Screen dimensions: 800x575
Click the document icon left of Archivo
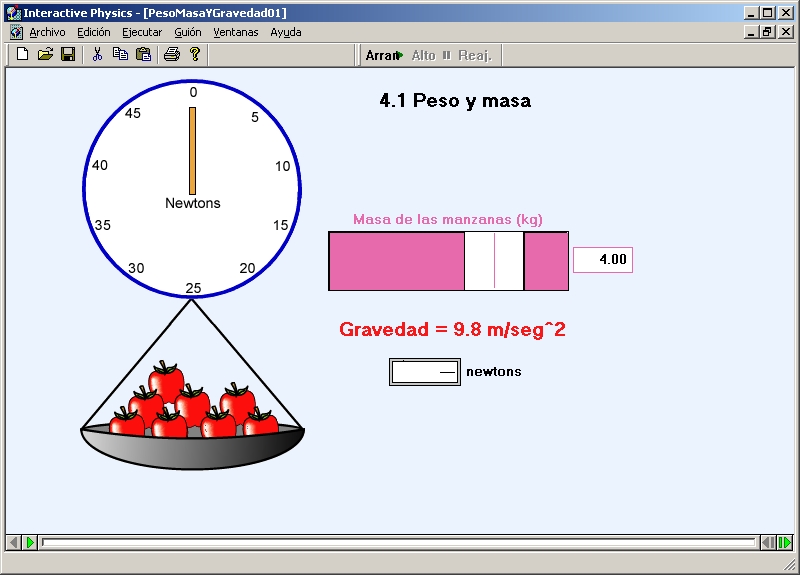[x=16, y=32]
